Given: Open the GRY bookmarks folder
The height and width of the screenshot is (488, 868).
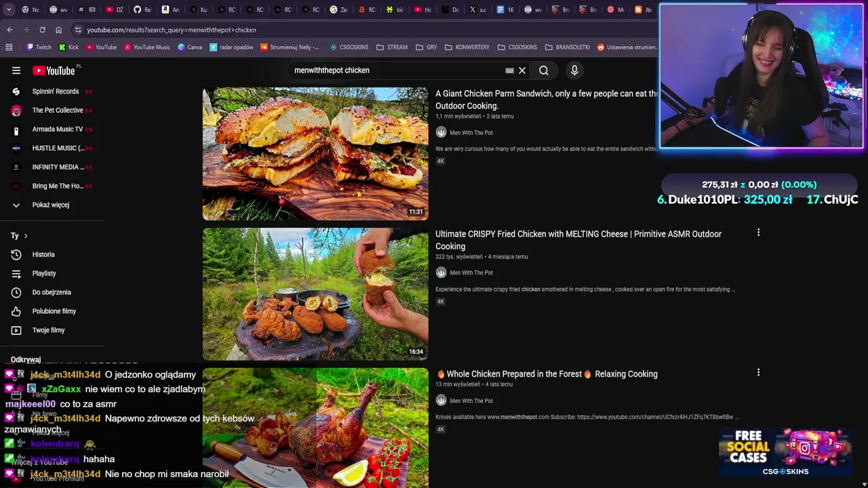Looking at the screenshot, I should [426, 47].
